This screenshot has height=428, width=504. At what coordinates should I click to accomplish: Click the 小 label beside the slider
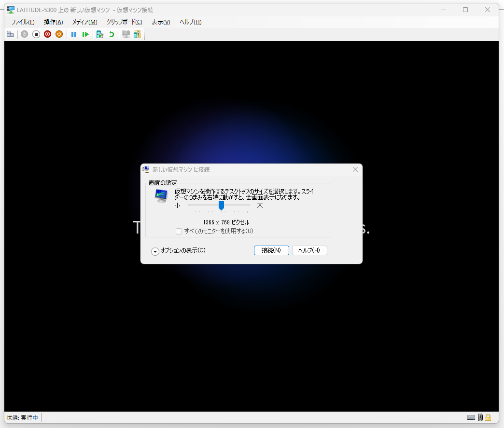(178, 206)
